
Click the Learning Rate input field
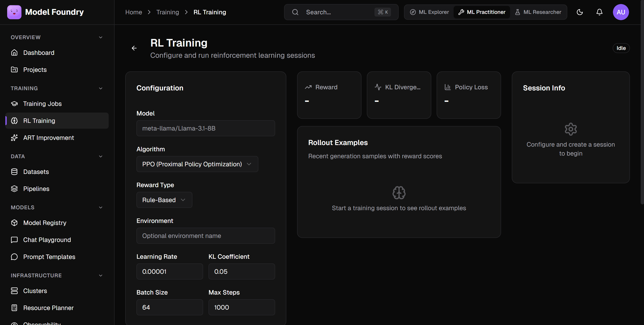[x=170, y=272]
